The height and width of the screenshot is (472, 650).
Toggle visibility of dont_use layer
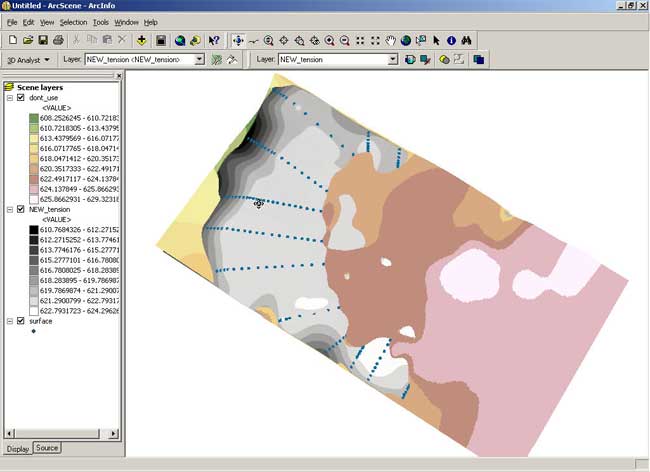point(21,98)
